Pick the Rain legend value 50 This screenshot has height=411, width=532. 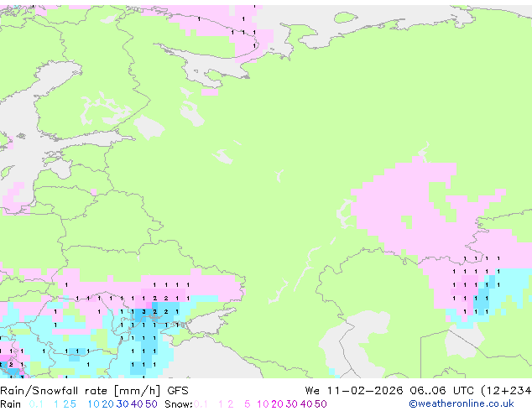click(151, 404)
